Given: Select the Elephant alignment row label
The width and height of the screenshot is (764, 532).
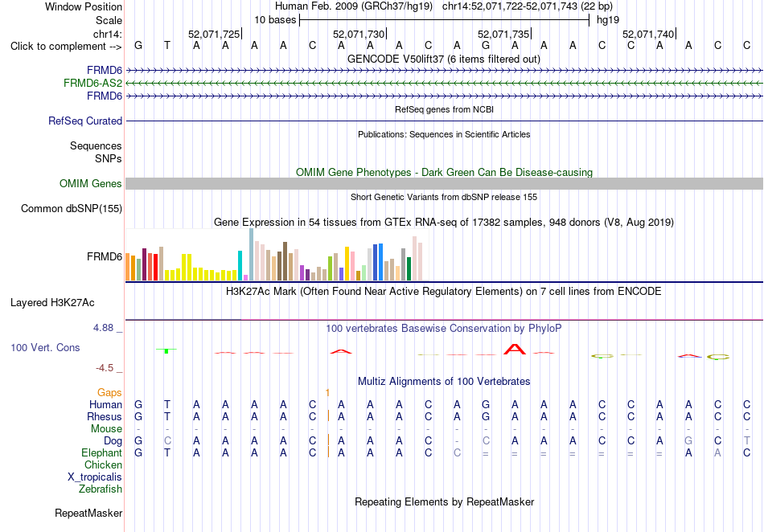Looking at the screenshot, I should (x=102, y=453).
